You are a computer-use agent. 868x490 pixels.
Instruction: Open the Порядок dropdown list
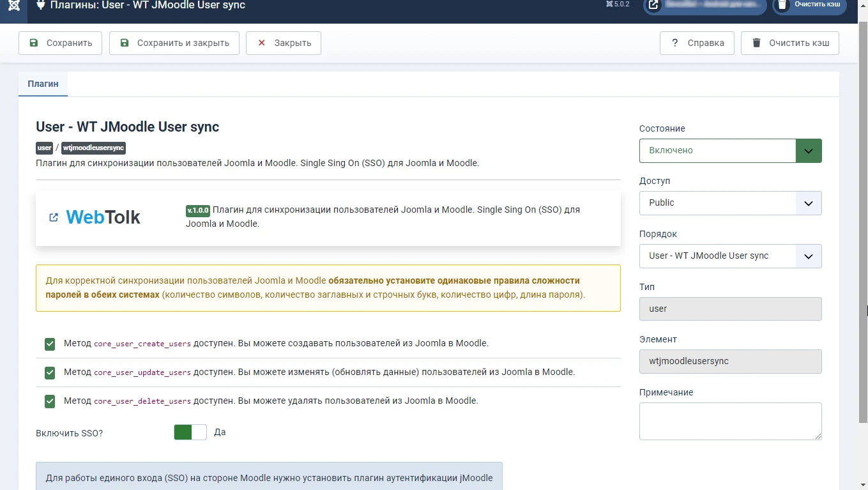[x=730, y=256]
